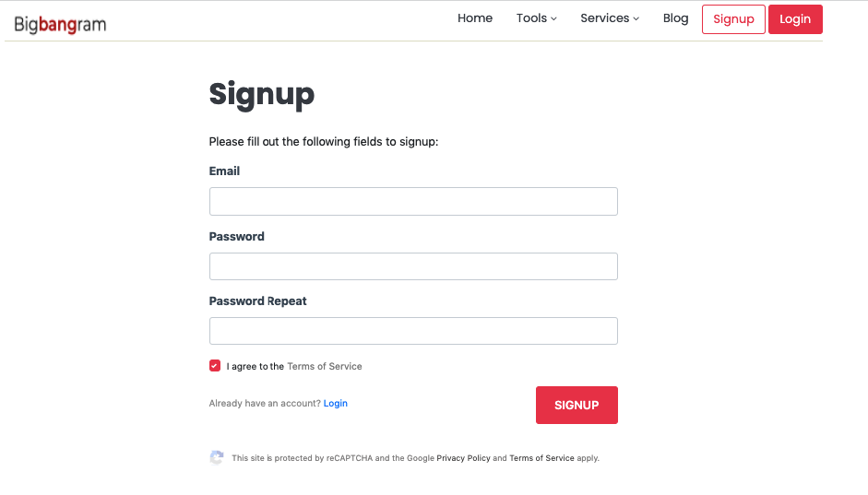Click the Password Repeat field label

258,301
